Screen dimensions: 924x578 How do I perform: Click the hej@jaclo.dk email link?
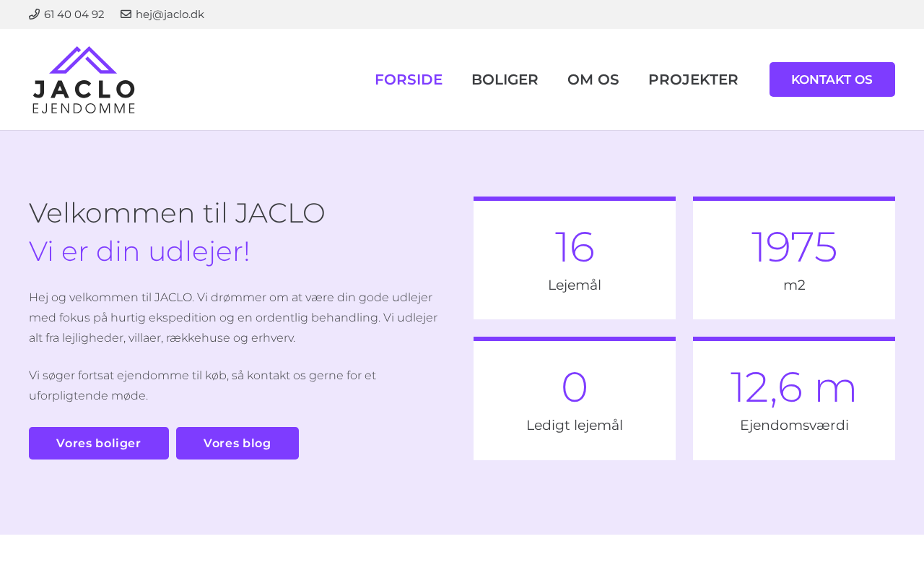(170, 14)
